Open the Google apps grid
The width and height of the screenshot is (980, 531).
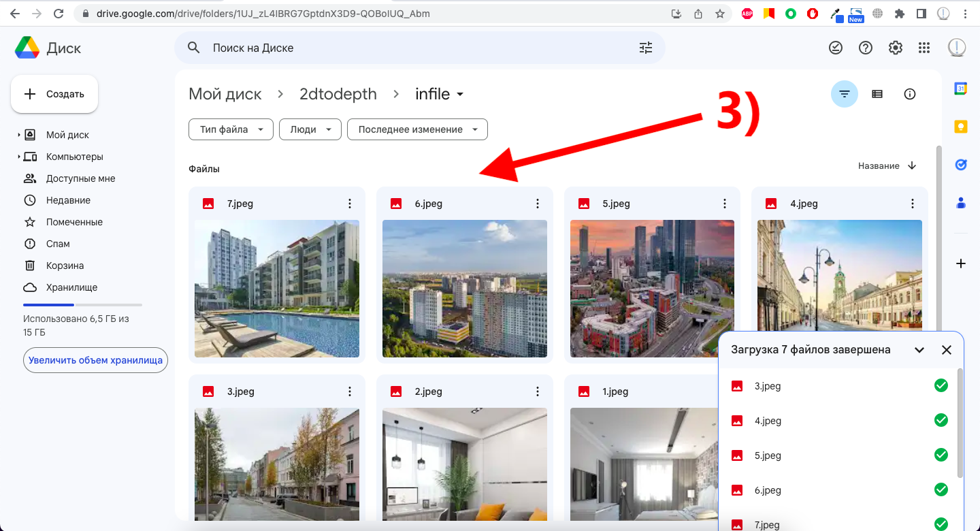tap(924, 48)
